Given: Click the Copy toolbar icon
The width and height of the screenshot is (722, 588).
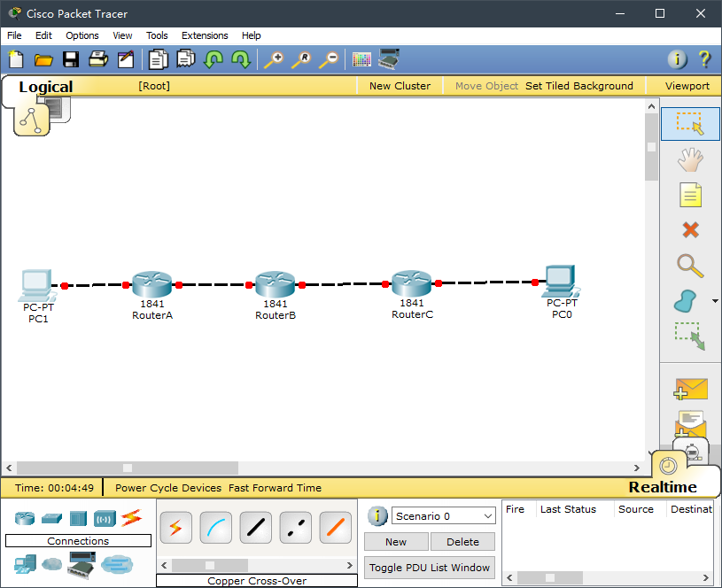Looking at the screenshot, I should coord(158,59).
